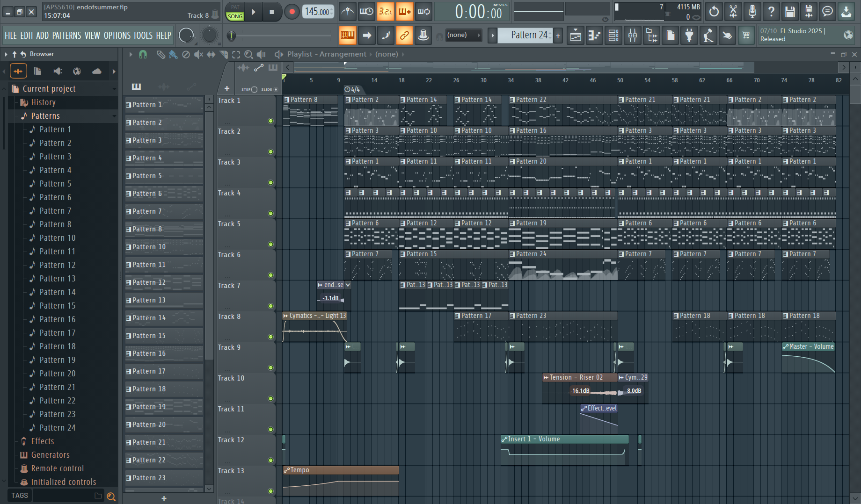Click the Record button in transport
This screenshot has width=861, height=504.
tap(292, 12)
